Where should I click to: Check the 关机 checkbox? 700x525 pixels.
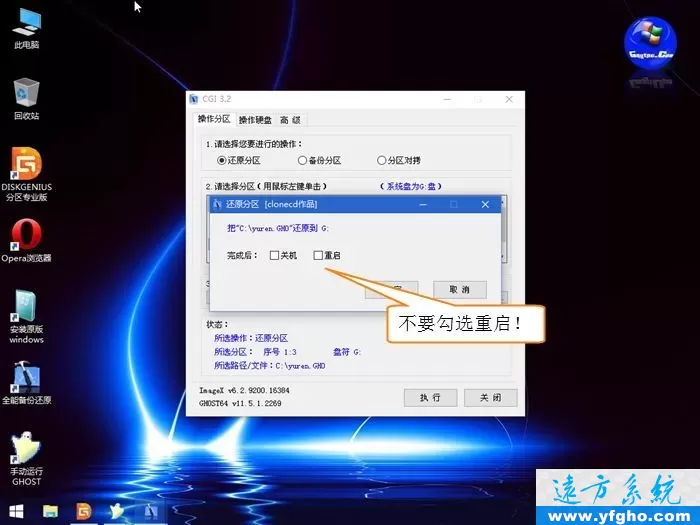275,255
